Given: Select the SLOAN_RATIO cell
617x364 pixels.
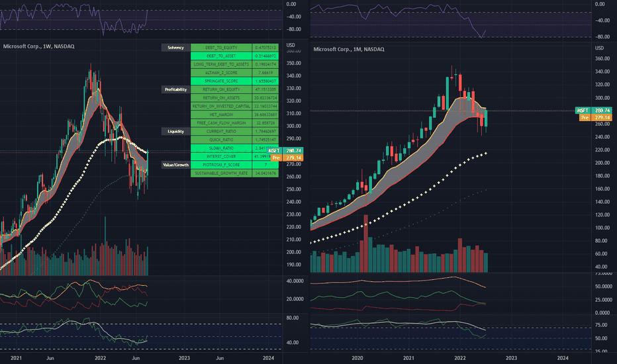Looking at the screenshot, I should pyautogui.click(x=221, y=148).
